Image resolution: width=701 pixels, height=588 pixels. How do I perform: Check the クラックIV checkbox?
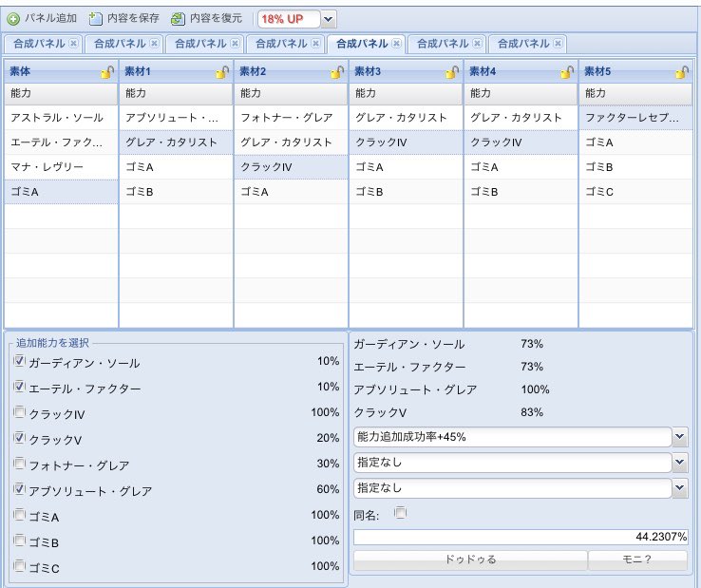pos(19,412)
